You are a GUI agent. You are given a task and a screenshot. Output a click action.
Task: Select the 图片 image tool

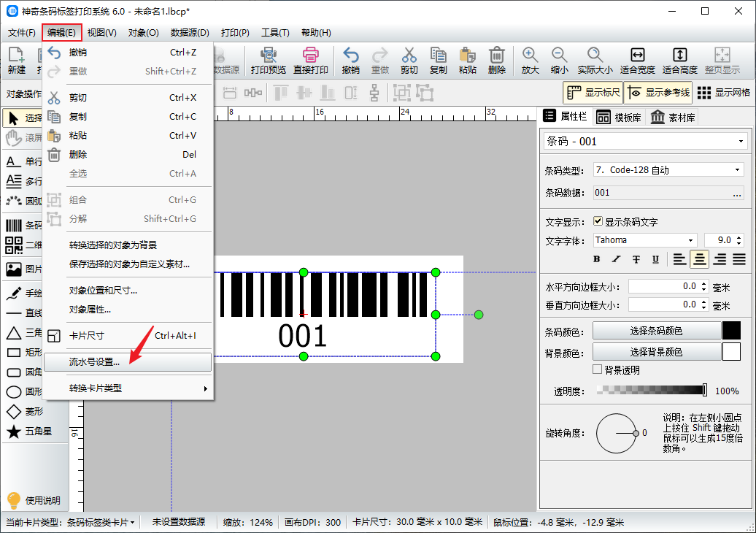click(x=23, y=269)
